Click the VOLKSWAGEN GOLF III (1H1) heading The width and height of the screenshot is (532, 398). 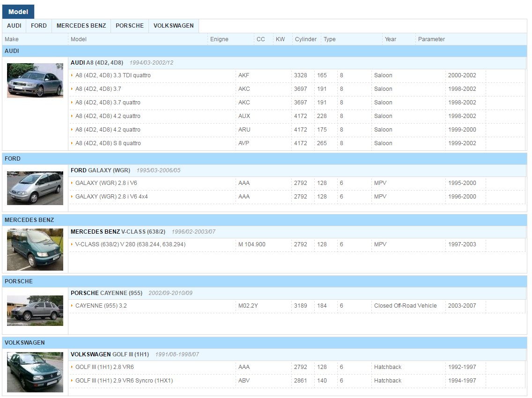point(110,354)
